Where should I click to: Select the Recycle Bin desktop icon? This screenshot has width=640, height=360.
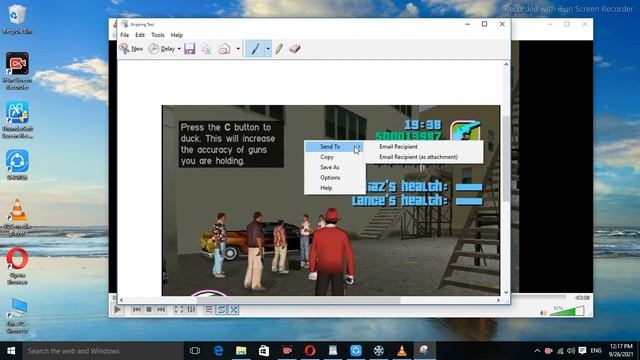17,19
